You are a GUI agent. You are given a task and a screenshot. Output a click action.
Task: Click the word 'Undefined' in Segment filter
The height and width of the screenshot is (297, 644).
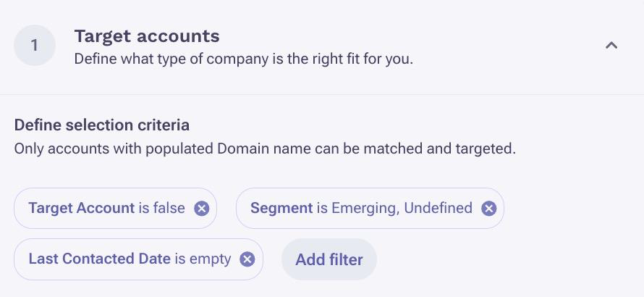tap(438, 208)
